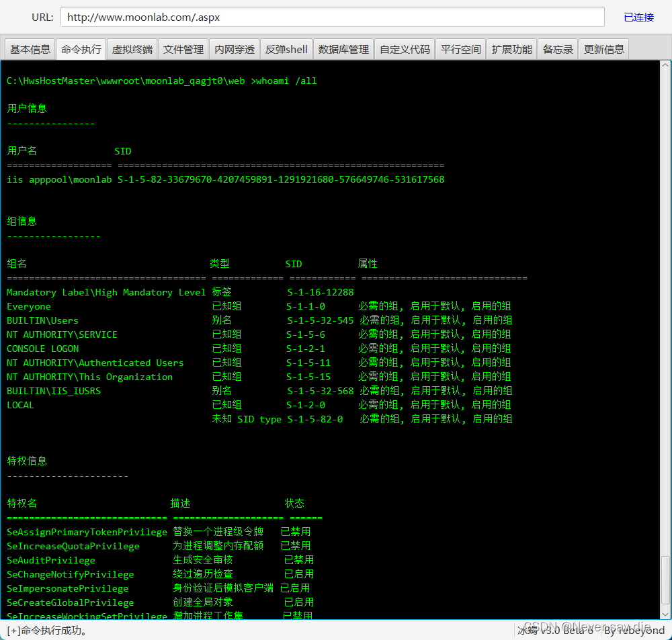This screenshot has width=672, height=640.
Task: Click the BUILTIN\Users group name
Action: click(42, 320)
